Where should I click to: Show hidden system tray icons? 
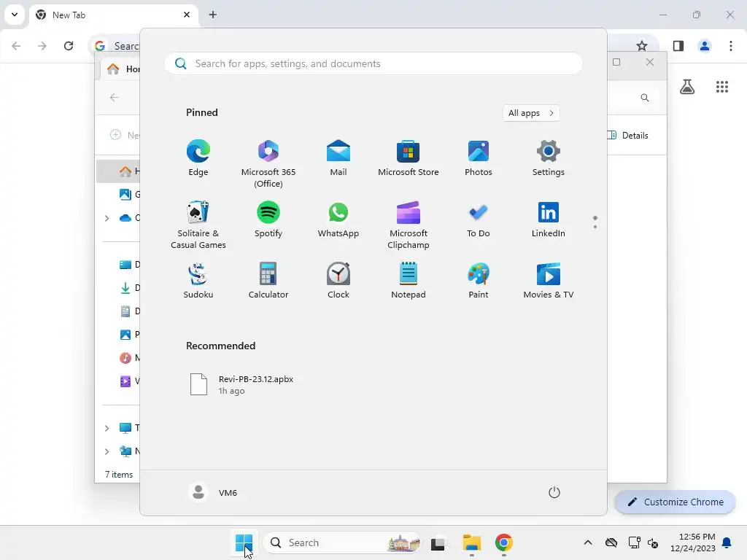588,542
